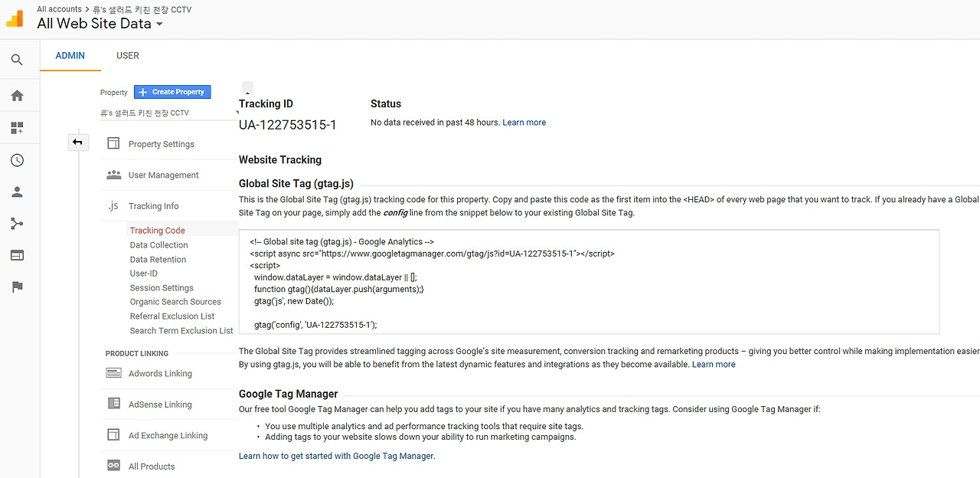Click the gtag('config', 'UA-122753515-1'); line
Screen dimensions: 980x478
coord(315,325)
